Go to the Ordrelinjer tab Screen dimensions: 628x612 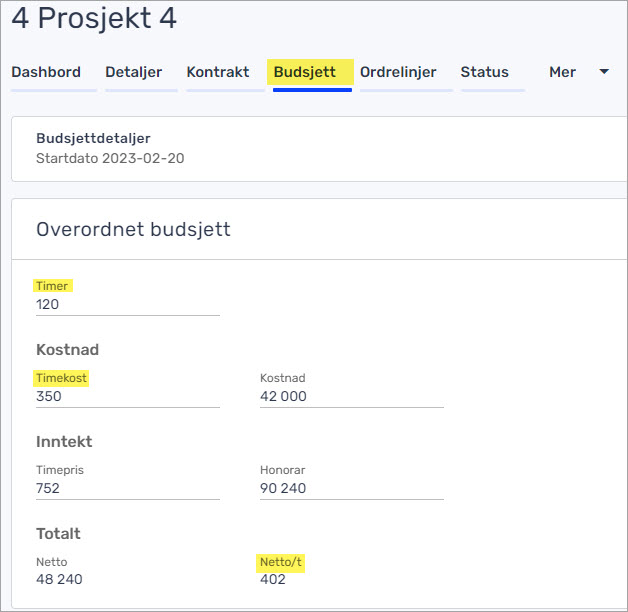pyautogui.click(x=398, y=72)
